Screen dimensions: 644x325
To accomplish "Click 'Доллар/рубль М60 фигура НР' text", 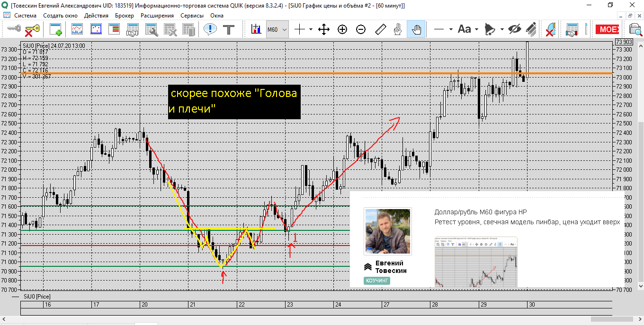I will [481, 212].
